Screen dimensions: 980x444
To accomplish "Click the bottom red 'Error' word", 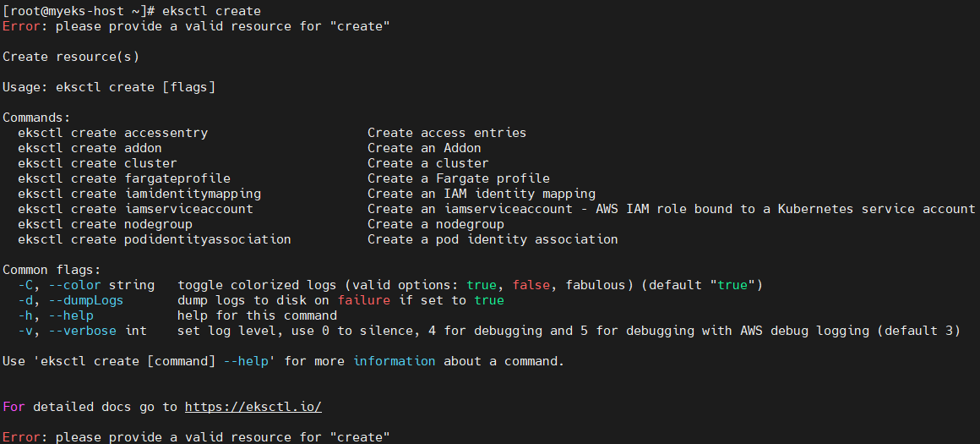I will click(21, 437).
